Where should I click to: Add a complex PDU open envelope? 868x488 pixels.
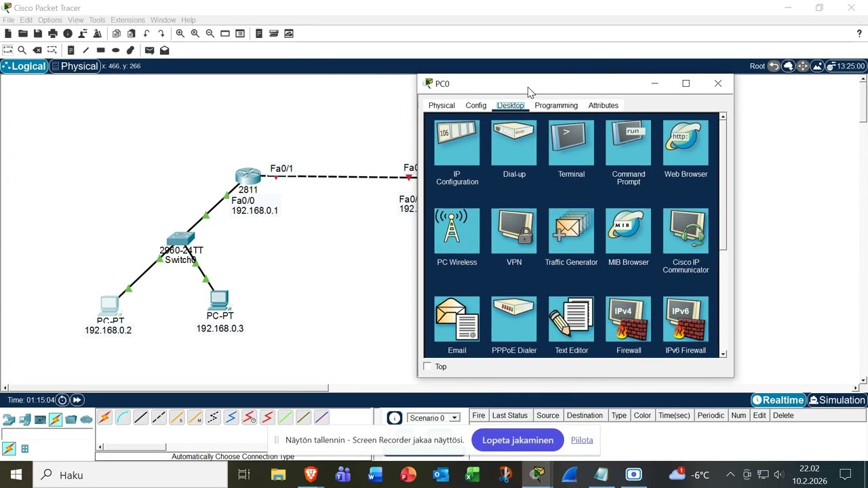click(164, 50)
